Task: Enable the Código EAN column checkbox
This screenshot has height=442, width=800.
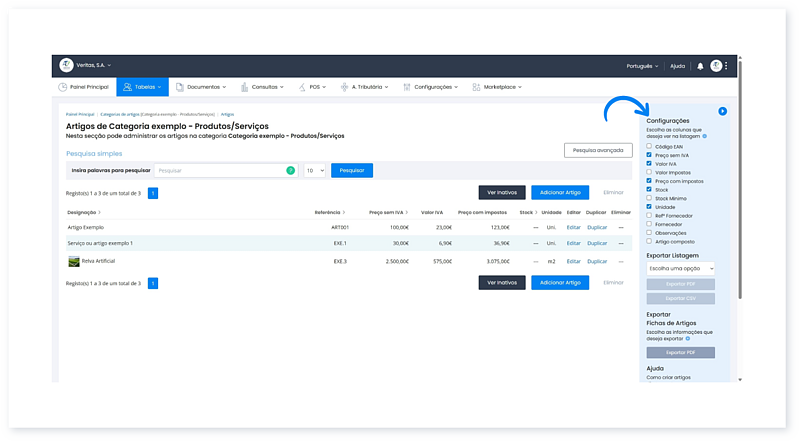Action: pos(649,146)
